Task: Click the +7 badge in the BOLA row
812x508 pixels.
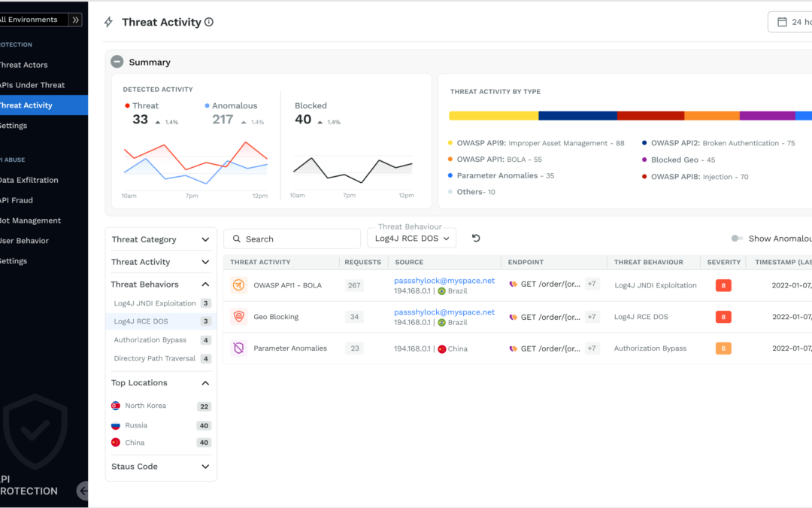Action: [592, 284]
